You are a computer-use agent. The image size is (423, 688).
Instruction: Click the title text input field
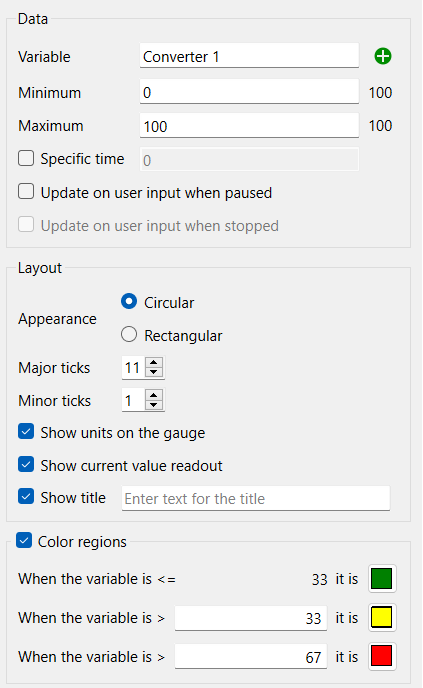click(256, 498)
